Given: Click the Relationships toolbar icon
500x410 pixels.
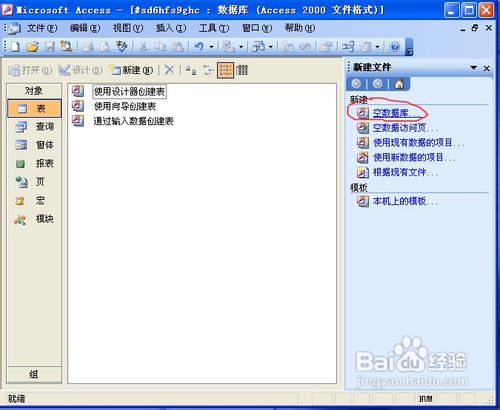Looking at the screenshot, I should (348, 47).
